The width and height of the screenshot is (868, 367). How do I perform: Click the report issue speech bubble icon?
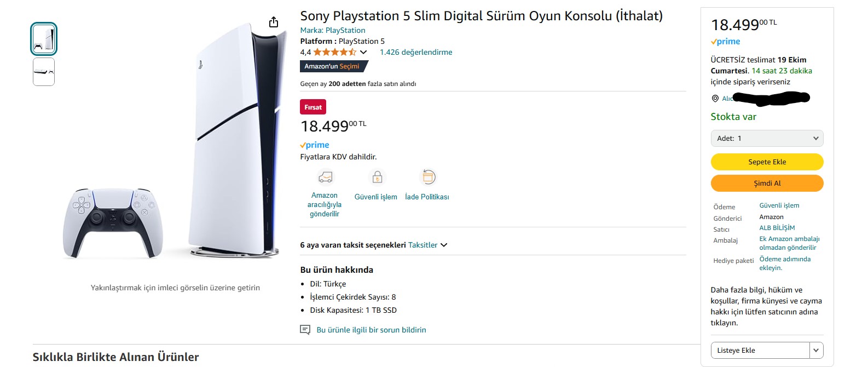(305, 330)
